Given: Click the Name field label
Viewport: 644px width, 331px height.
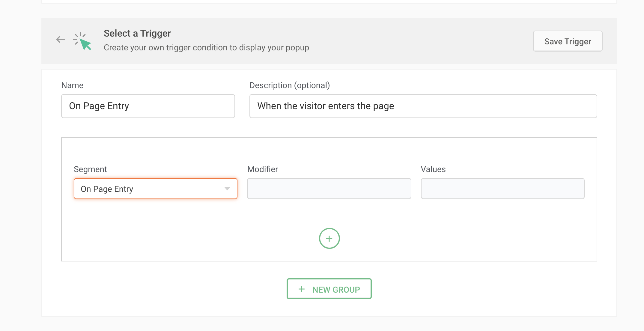Looking at the screenshot, I should click(72, 85).
